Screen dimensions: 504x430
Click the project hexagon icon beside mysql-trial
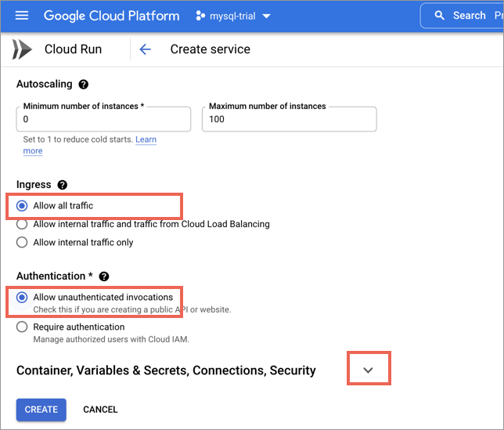pos(200,16)
